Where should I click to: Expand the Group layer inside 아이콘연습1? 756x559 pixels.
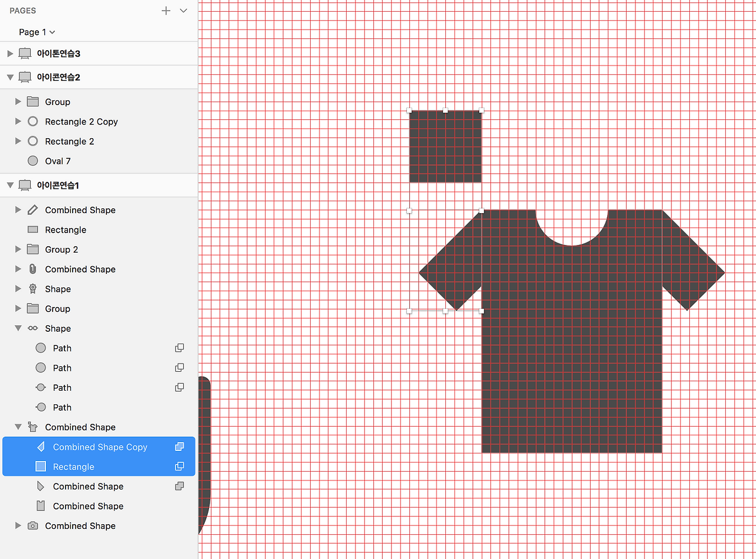pos(18,309)
